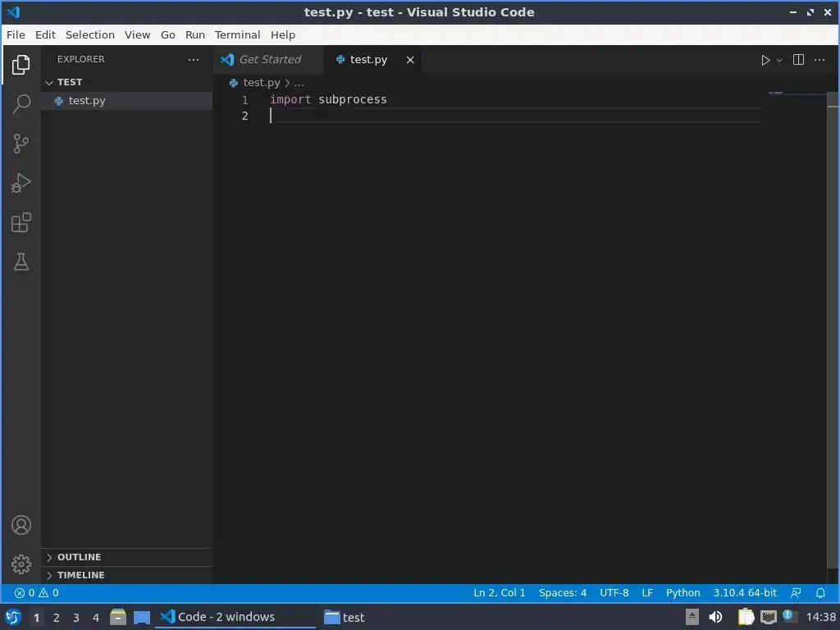The height and width of the screenshot is (630, 840).
Task: Click Spaces: 4 indentation setting
Action: pos(563,593)
